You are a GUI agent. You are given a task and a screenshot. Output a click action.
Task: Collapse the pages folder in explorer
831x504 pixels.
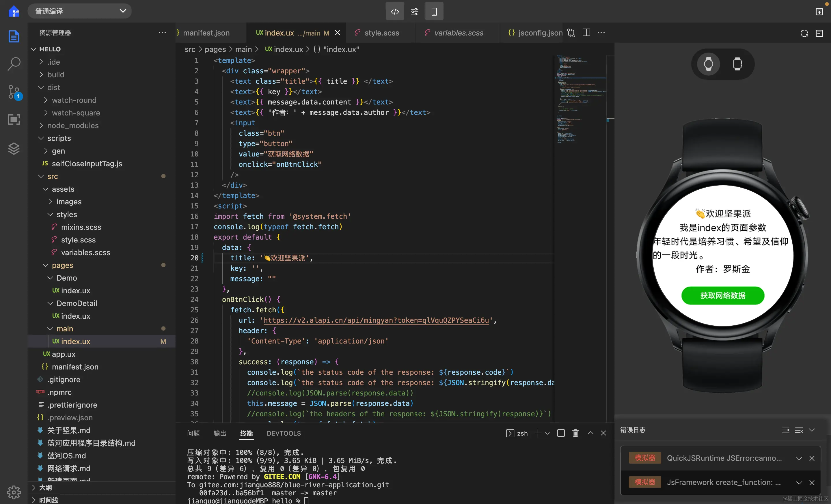click(62, 265)
